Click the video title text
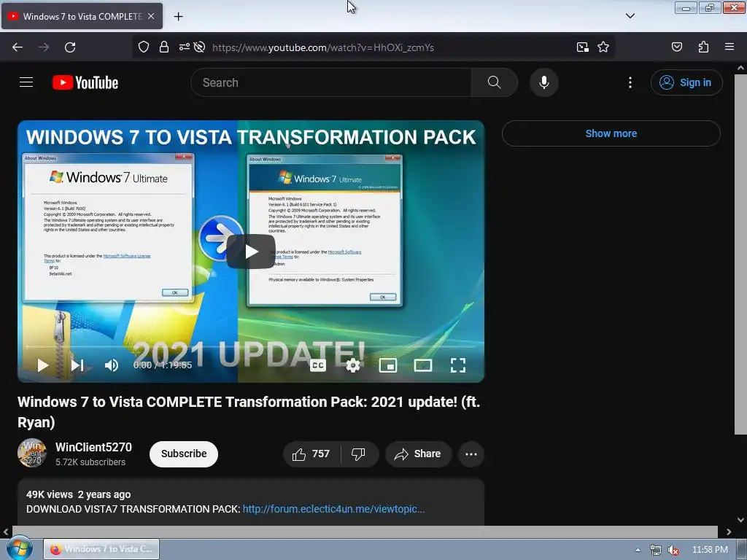The height and width of the screenshot is (560, 747). click(249, 412)
